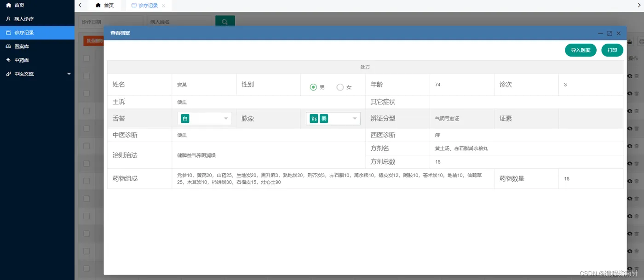Screen dimensions: 644x280
Task: Click the 西医诊断 value 痔
Action: coord(437,135)
